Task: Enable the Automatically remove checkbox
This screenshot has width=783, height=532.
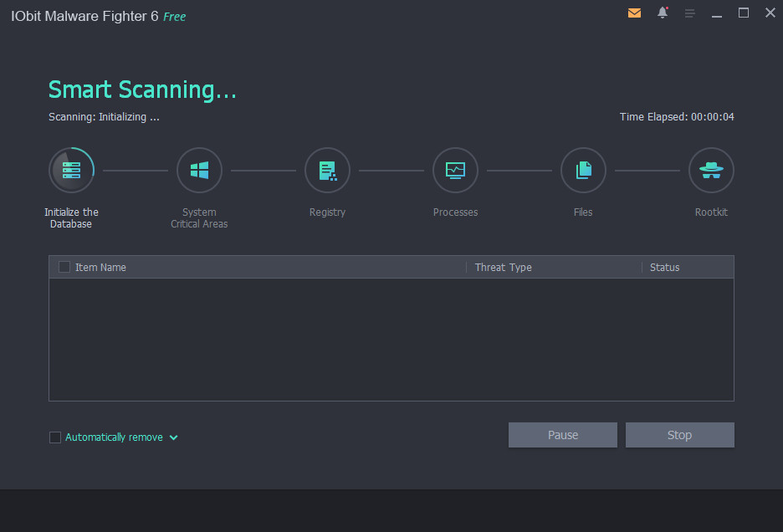Action: coord(55,437)
